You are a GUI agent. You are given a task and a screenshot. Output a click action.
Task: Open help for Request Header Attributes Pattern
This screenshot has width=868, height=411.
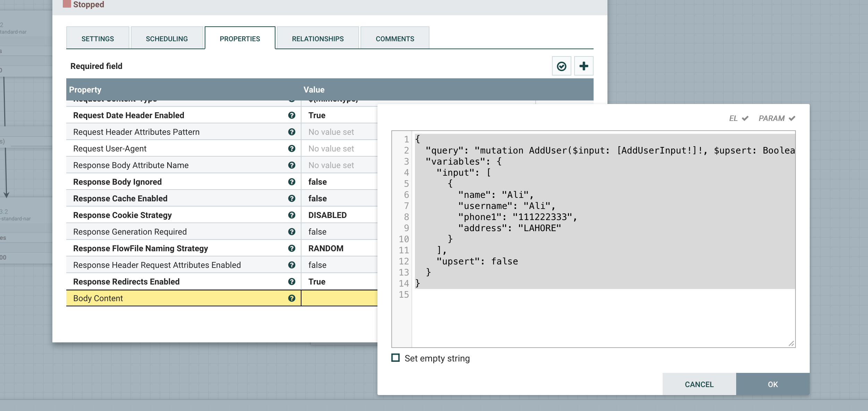click(292, 132)
